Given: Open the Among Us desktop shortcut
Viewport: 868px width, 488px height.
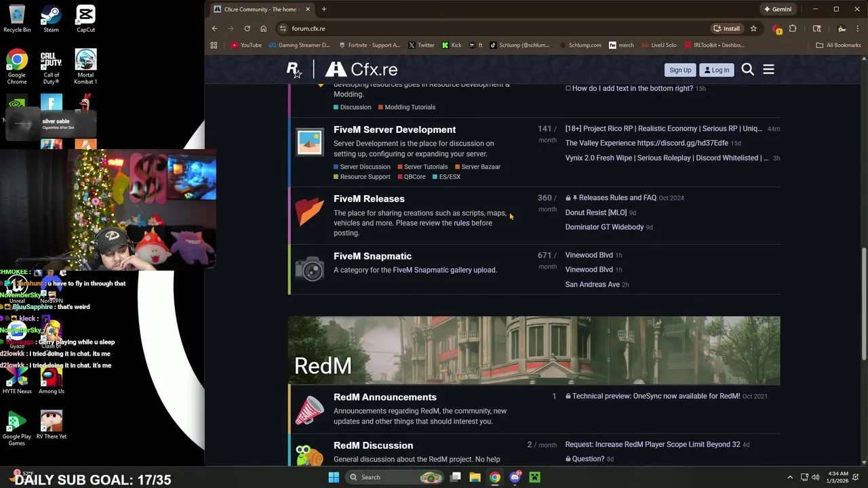Looking at the screenshot, I should (51, 380).
